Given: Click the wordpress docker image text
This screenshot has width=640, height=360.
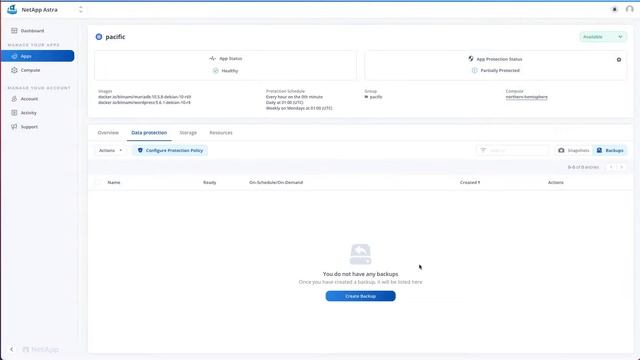Looking at the screenshot, I should click(x=144, y=102).
